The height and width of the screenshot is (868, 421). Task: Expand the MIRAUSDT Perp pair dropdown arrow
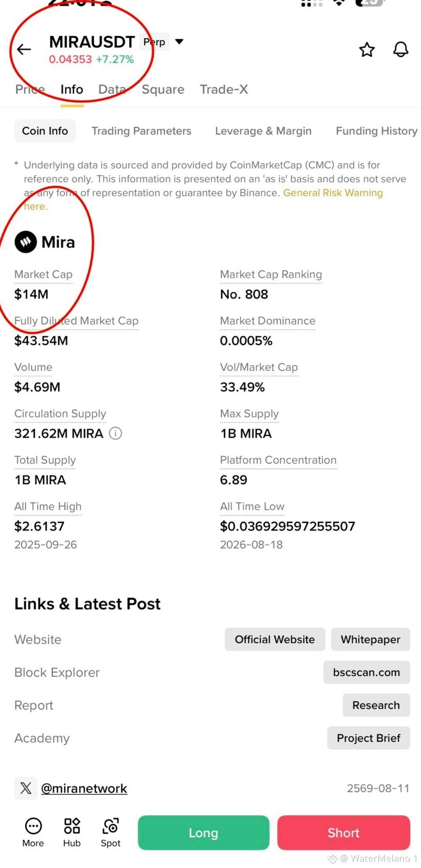point(179,42)
